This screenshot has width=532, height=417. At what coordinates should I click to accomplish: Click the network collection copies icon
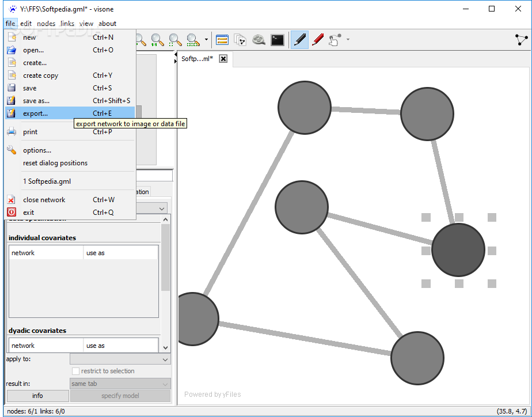[240, 40]
